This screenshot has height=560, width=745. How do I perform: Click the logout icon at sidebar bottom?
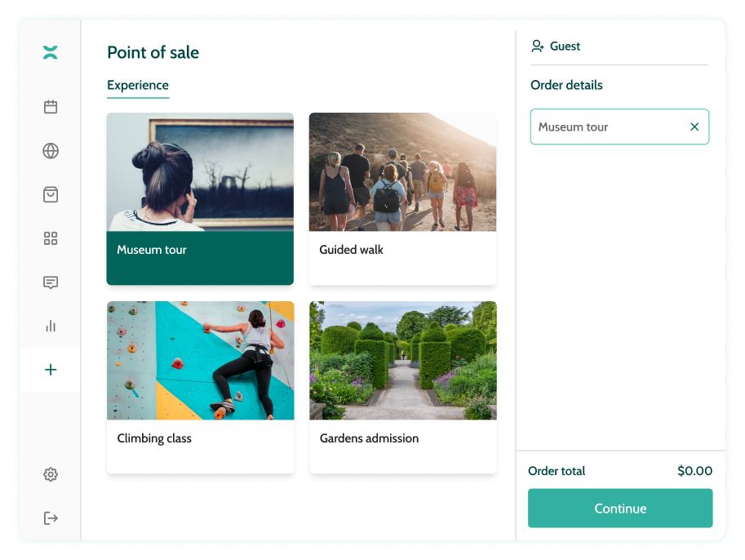(x=51, y=518)
